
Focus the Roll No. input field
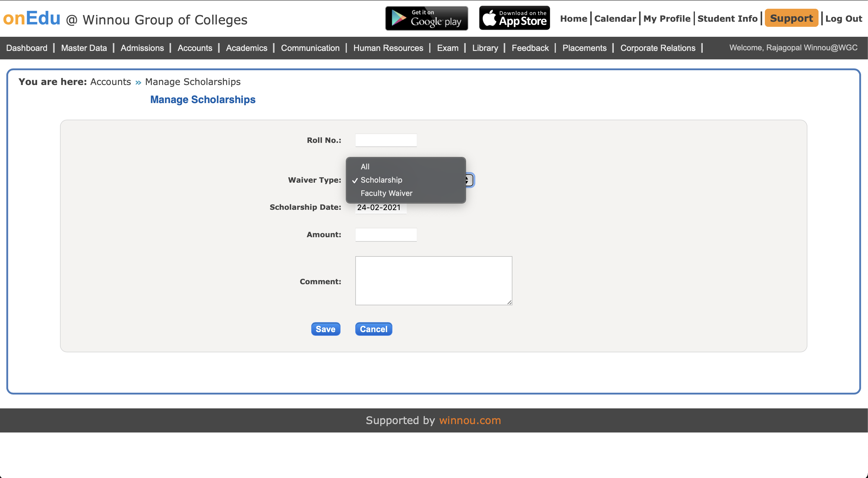[386, 140]
